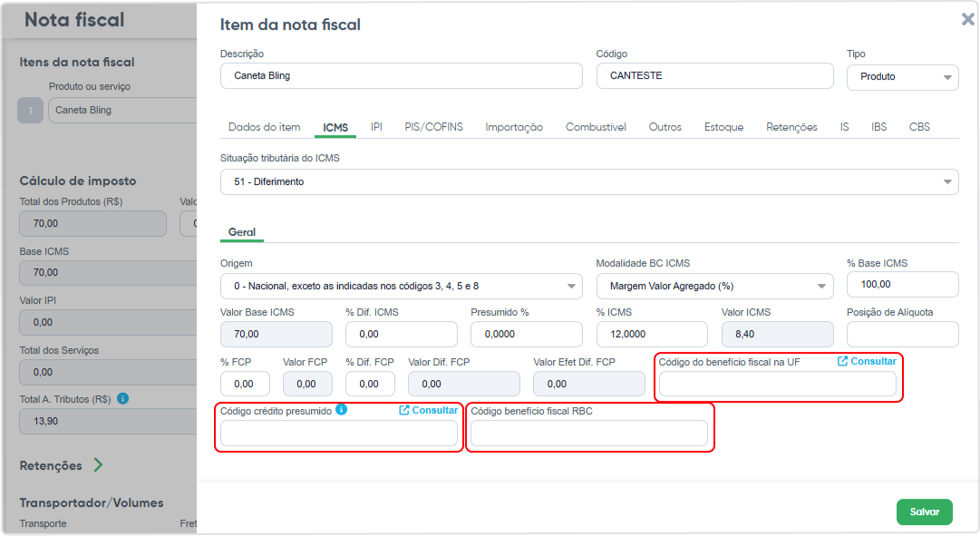This screenshot has height=536, width=980.
Task: Click the Código field with CANTESTE
Action: (714, 75)
